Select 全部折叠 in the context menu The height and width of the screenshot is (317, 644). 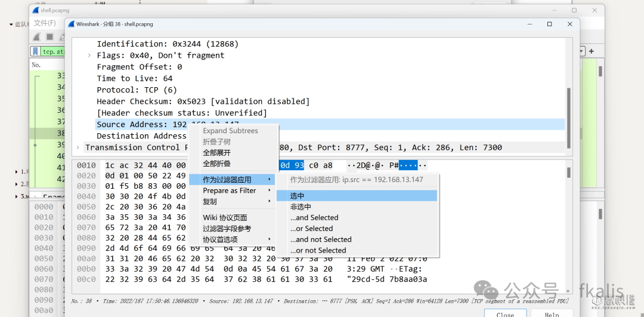(x=217, y=164)
